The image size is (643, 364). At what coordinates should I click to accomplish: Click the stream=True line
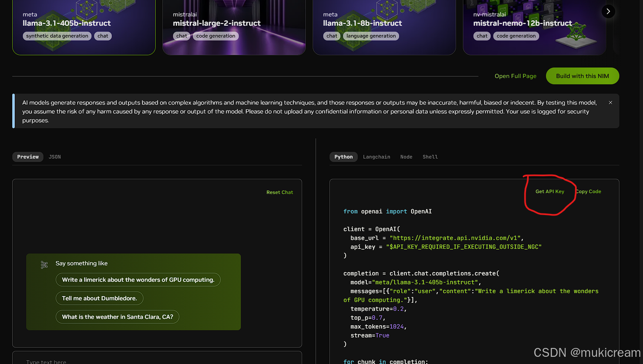[x=370, y=335]
